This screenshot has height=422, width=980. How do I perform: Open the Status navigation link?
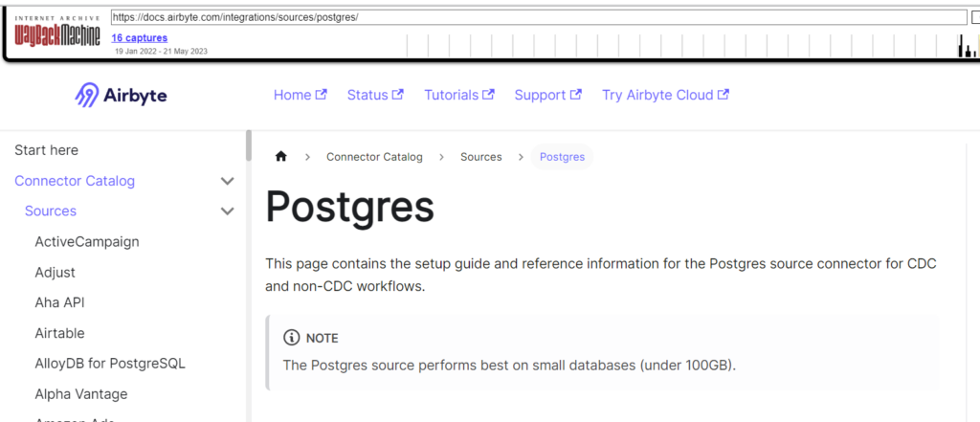pos(374,95)
